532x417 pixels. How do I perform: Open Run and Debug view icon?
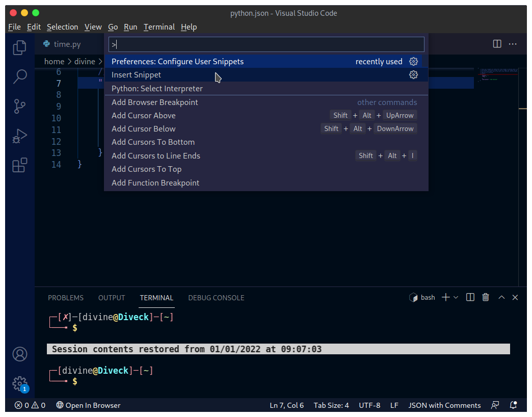coord(20,136)
